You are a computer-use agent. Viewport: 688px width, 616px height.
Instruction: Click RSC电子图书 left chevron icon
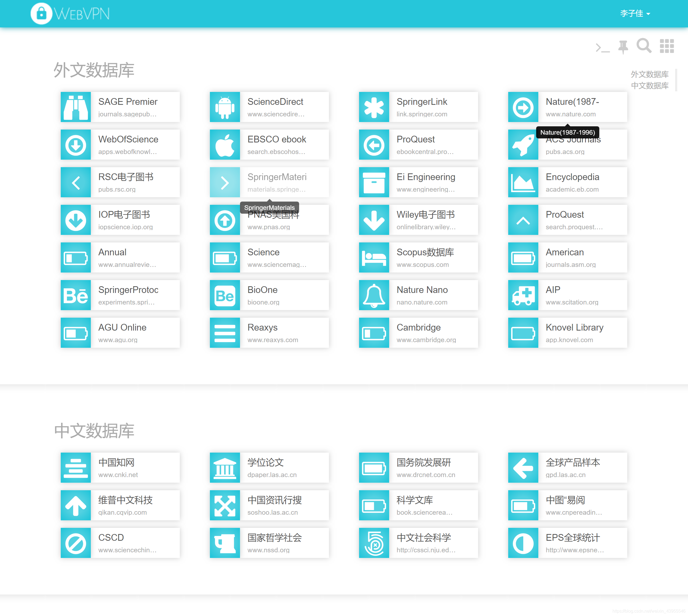(x=76, y=182)
